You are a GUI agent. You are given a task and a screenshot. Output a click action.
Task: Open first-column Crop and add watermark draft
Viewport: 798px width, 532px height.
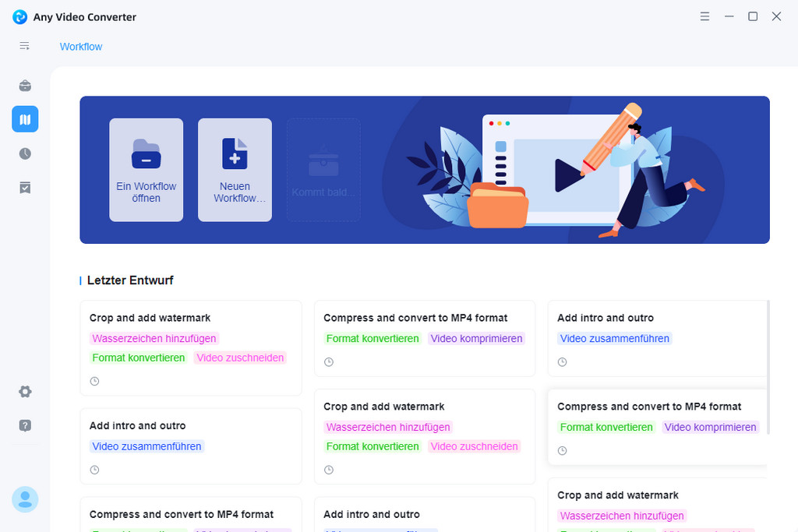191,348
